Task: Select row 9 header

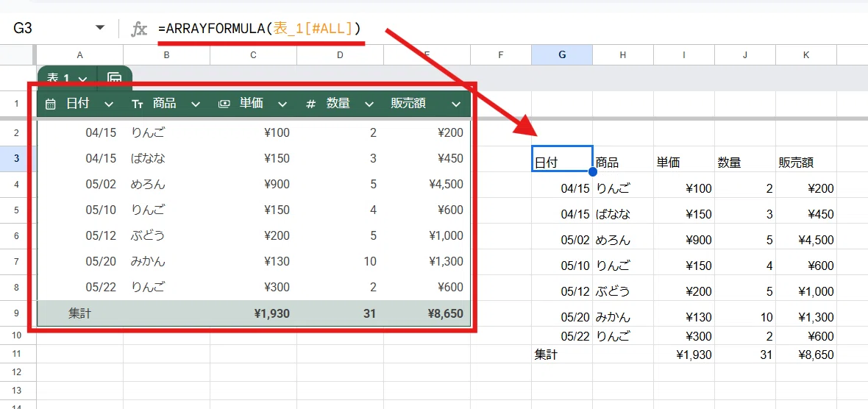Action: (18, 313)
